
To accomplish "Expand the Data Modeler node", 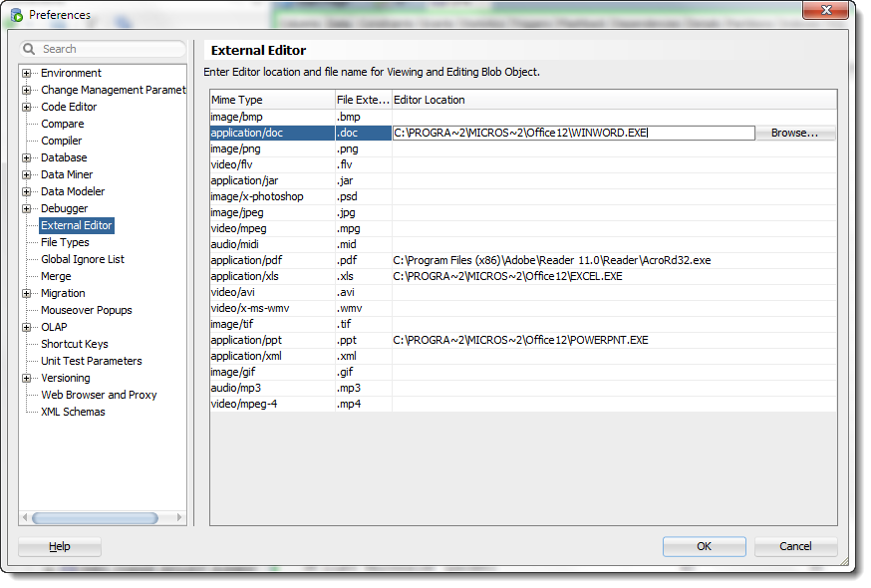I will coord(26,191).
